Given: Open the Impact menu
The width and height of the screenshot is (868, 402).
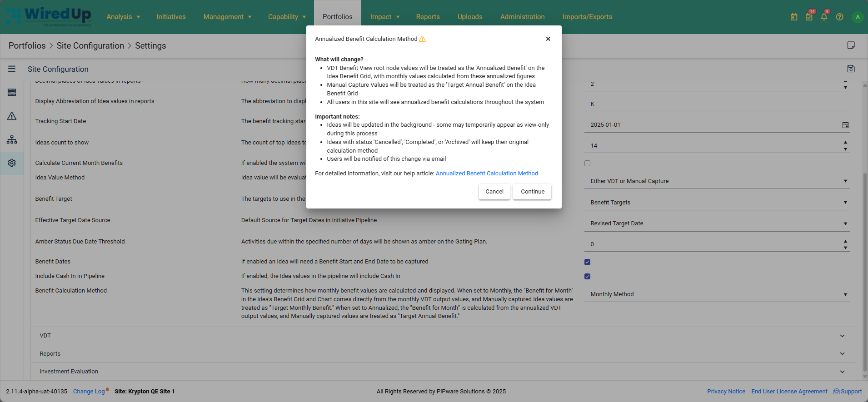Looking at the screenshot, I should [x=384, y=17].
